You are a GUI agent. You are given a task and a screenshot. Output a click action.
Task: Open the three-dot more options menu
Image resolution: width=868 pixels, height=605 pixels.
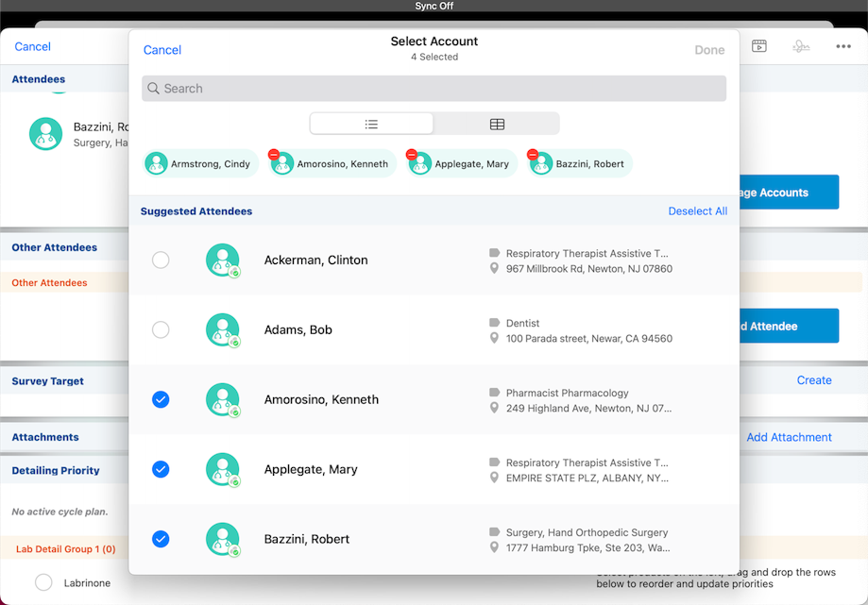coord(842,46)
